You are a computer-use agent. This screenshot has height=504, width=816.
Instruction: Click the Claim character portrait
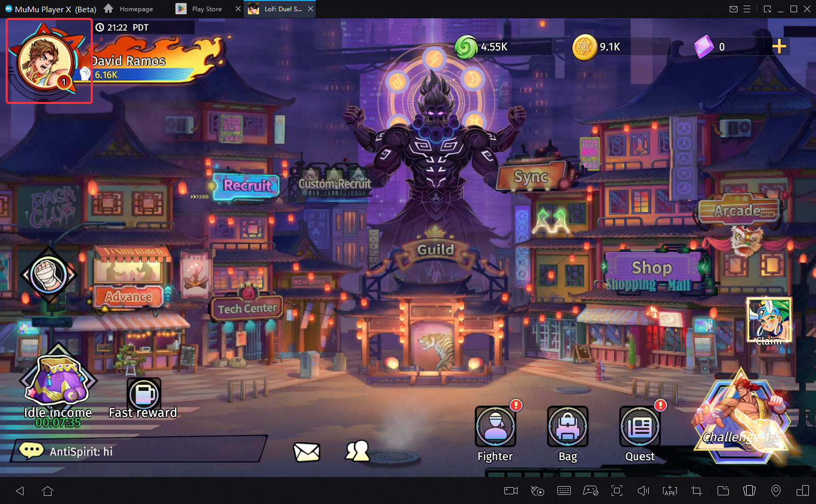click(769, 321)
